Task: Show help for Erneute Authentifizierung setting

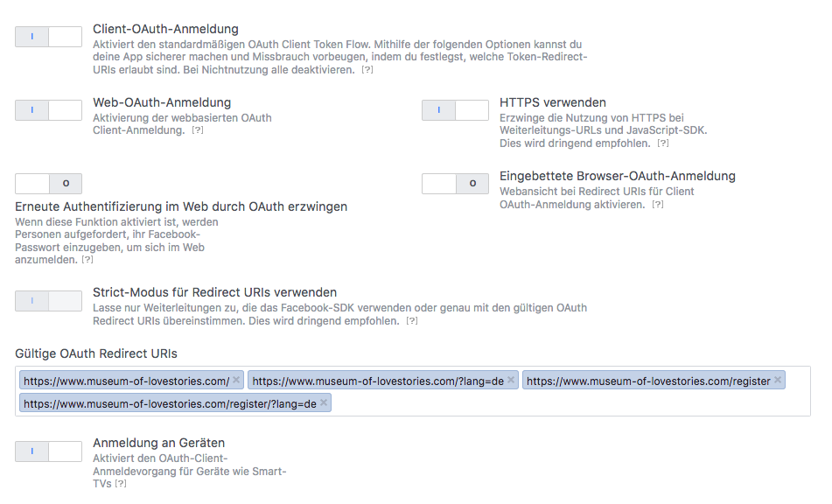Action: (87, 261)
